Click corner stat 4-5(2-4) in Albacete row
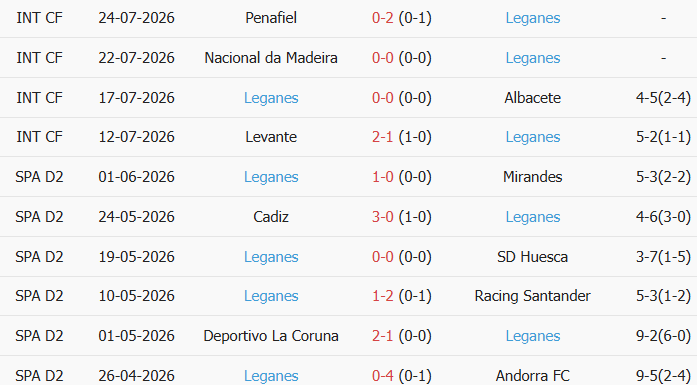 [663, 98]
